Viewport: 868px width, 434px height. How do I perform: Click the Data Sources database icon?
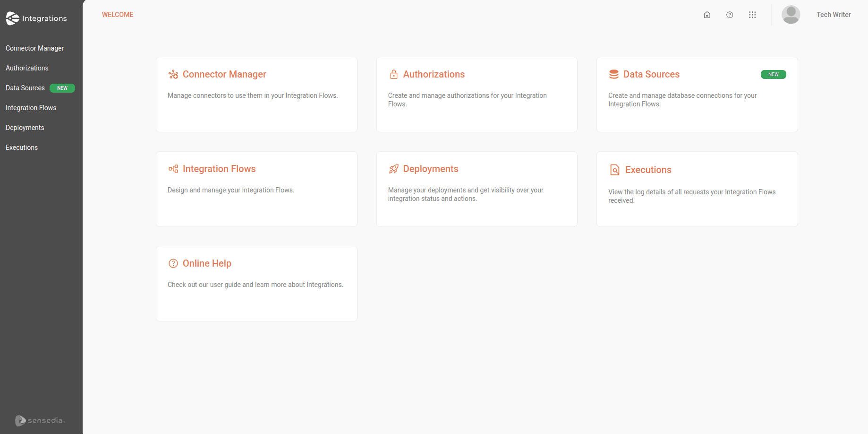(614, 75)
